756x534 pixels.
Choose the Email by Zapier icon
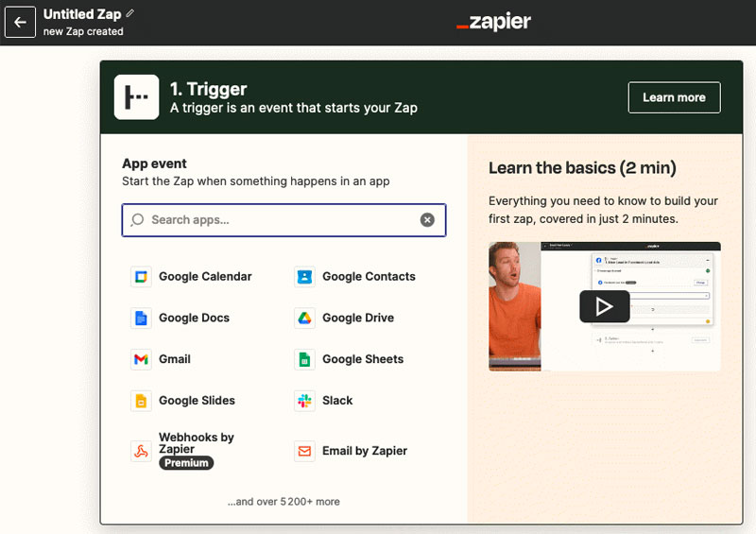[x=304, y=452]
